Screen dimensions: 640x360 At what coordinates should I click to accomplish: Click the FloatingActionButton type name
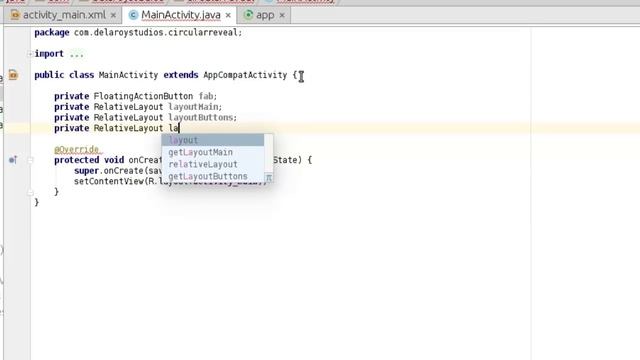(x=143, y=96)
